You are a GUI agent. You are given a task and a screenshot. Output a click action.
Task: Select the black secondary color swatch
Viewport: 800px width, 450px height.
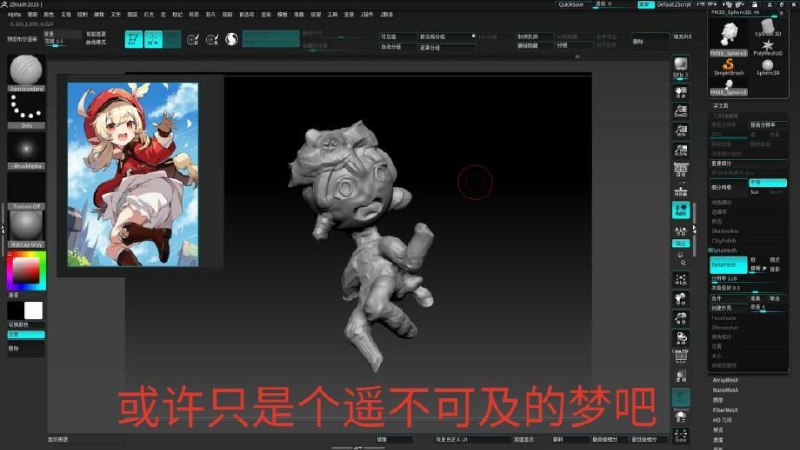(x=15, y=311)
